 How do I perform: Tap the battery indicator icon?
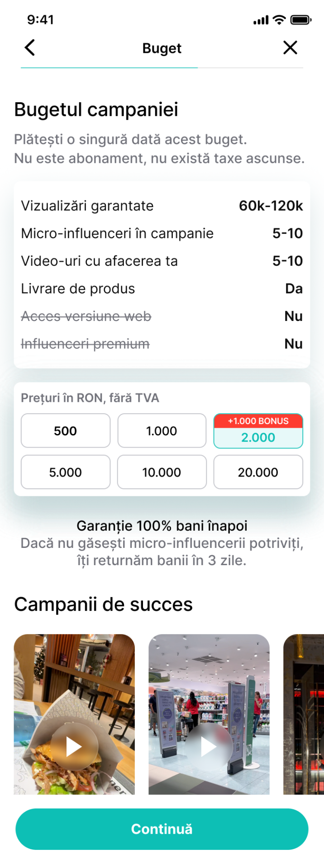(300, 19)
